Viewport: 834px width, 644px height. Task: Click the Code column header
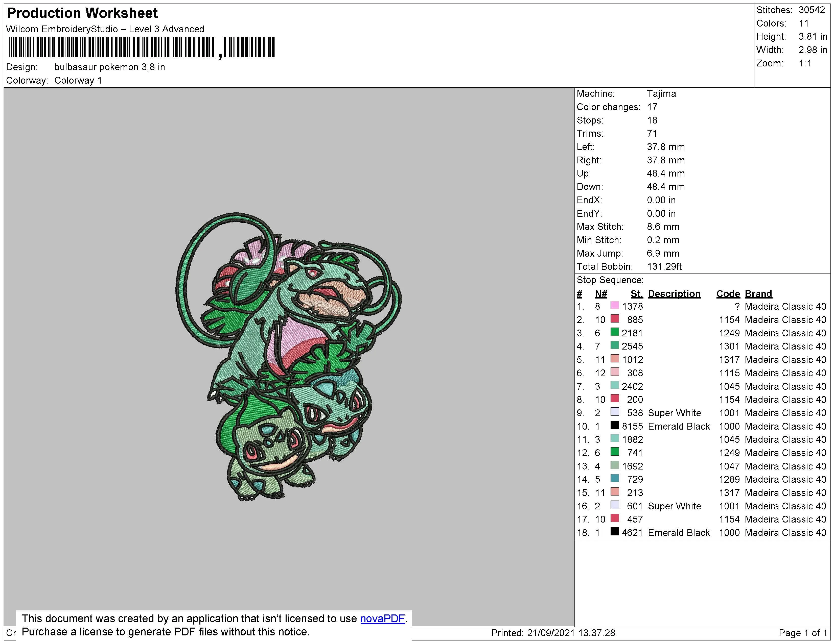(728, 294)
